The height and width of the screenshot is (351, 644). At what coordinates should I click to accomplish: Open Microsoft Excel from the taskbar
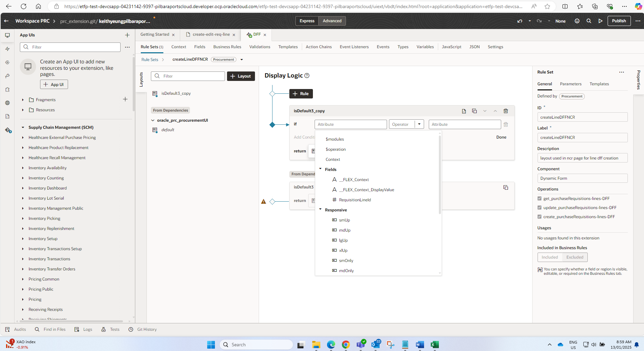click(434, 345)
